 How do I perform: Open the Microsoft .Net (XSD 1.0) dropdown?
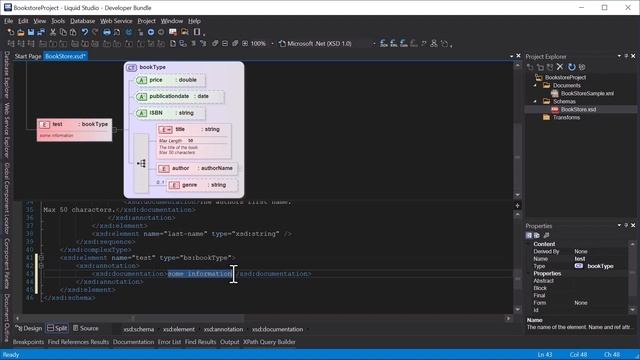[374, 44]
